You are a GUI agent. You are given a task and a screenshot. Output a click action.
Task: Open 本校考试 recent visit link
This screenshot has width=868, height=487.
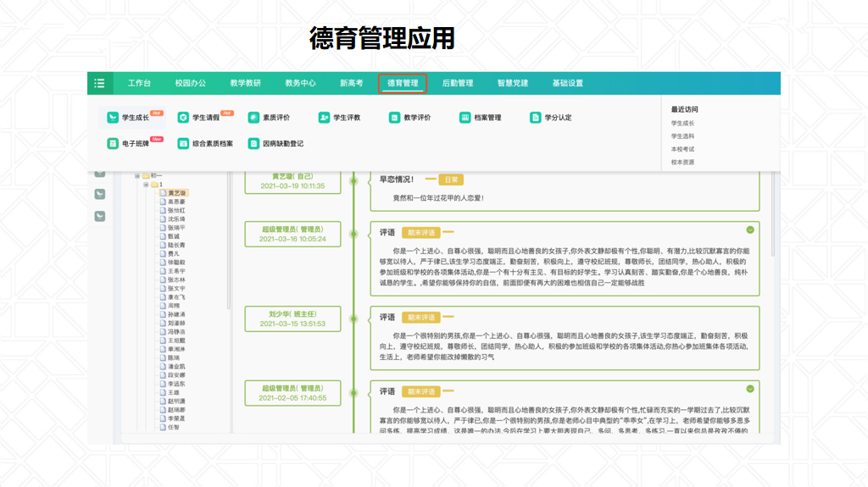[682, 149]
